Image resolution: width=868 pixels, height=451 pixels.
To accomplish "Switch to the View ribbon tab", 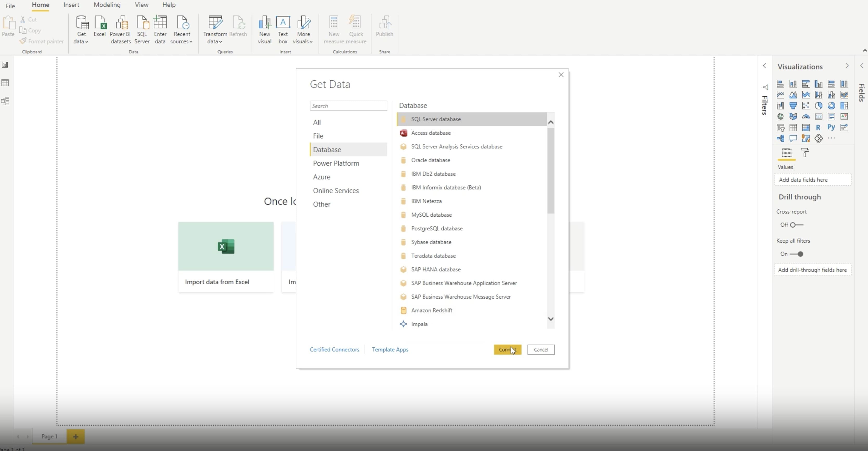I will 141,5.
